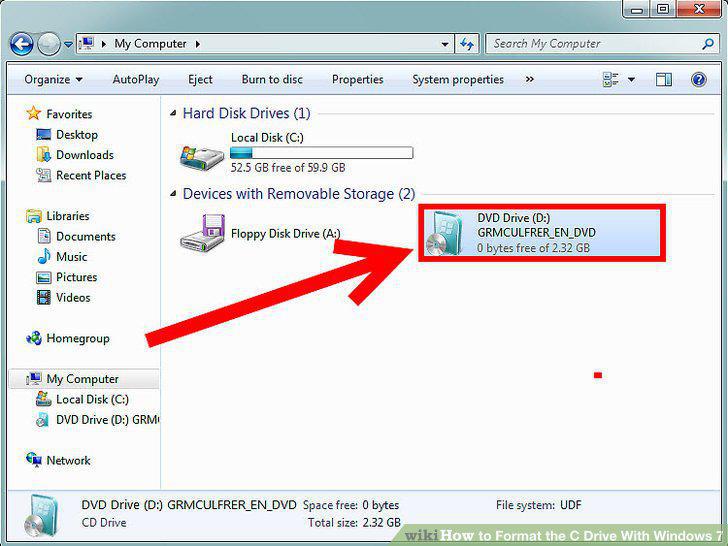Click Devices with Removable Storage (2) header
Viewport: 728px width, 546px height.
point(299,194)
